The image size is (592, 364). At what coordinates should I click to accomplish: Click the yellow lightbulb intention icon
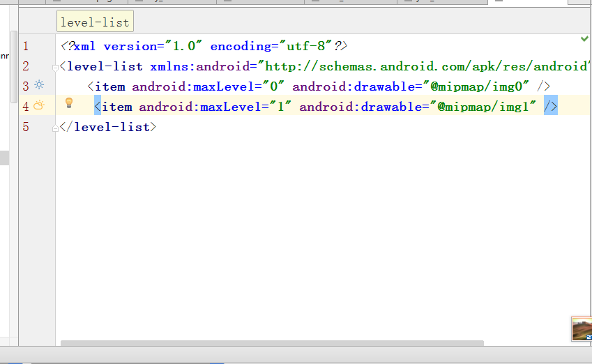[x=69, y=103]
